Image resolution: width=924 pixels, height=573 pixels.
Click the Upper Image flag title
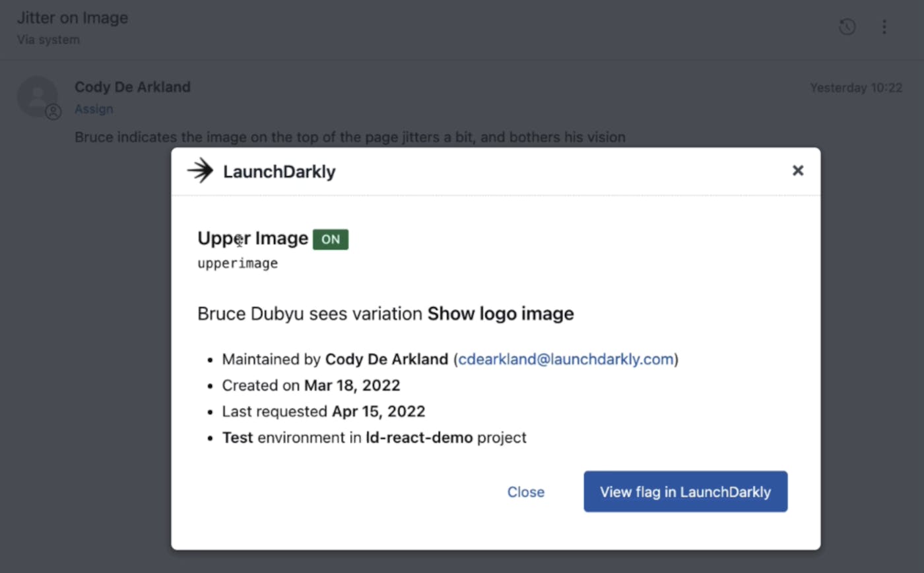point(253,238)
